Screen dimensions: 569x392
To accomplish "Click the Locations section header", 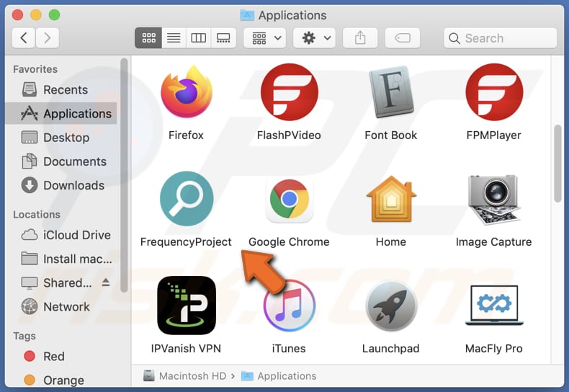I will 37,215.
